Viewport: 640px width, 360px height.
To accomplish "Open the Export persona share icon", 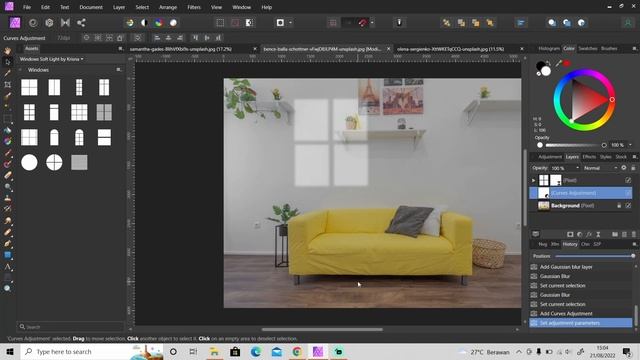I will click(x=81, y=23).
